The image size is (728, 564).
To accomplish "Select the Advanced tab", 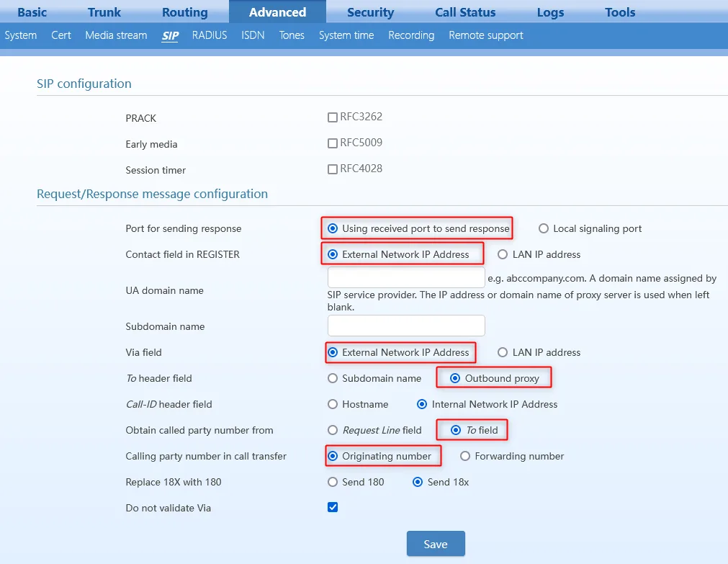I will [x=278, y=12].
